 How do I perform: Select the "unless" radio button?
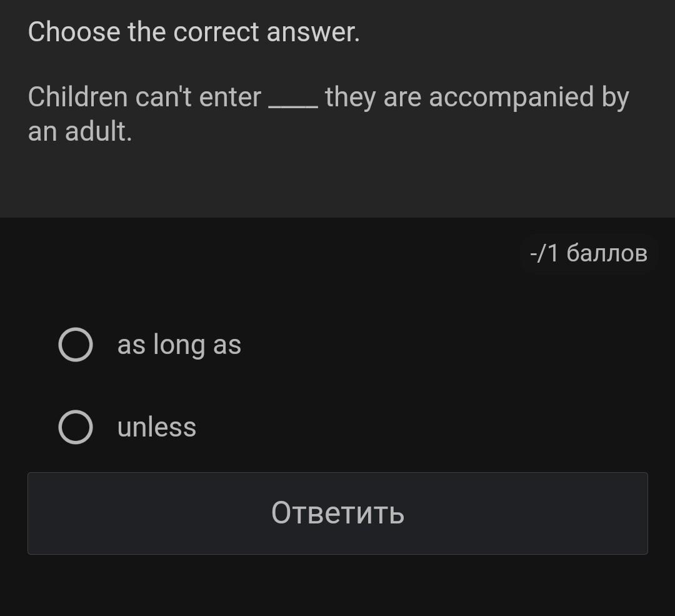pyautogui.click(x=76, y=427)
